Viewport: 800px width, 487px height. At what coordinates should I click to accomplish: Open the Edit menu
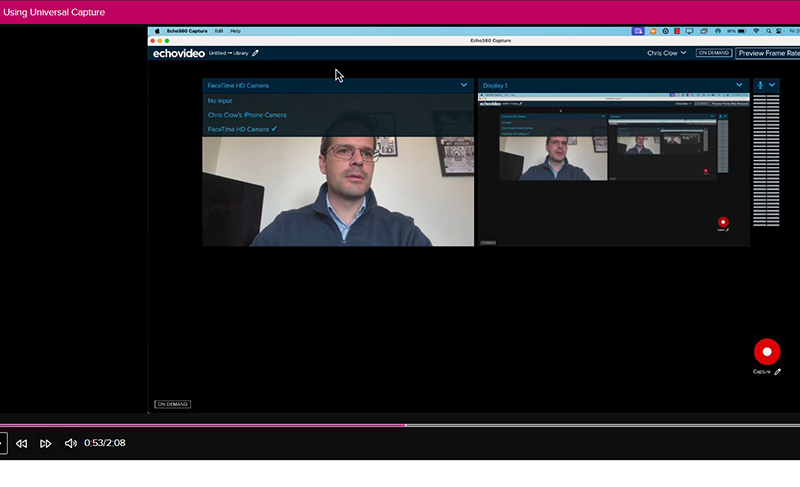point(219,31)
